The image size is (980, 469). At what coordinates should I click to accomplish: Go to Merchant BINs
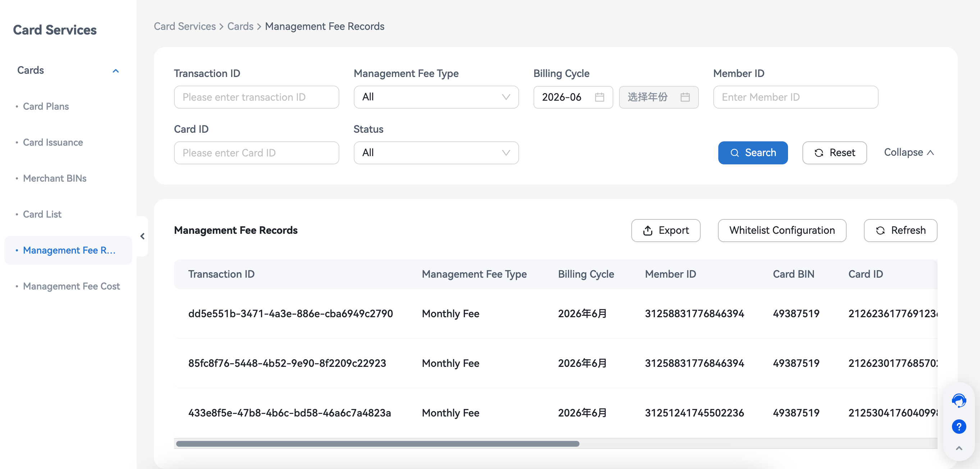(x=55, y=178)
